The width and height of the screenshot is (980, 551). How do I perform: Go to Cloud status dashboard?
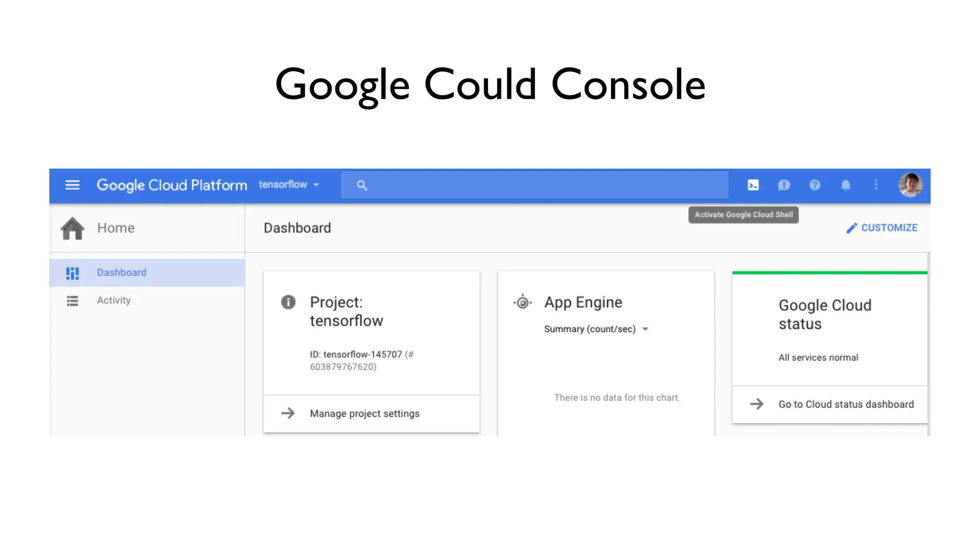pos(846,405)
